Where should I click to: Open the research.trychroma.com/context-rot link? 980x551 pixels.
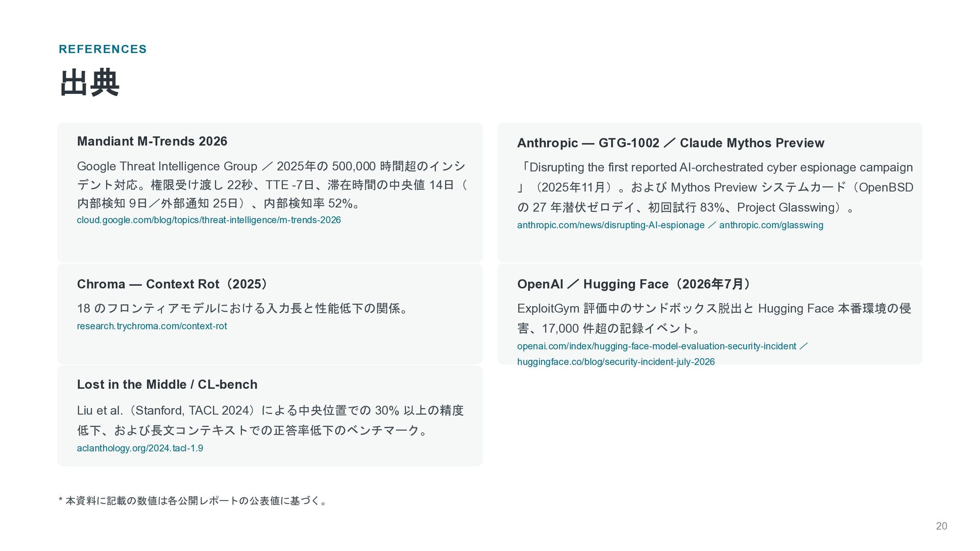152,326
